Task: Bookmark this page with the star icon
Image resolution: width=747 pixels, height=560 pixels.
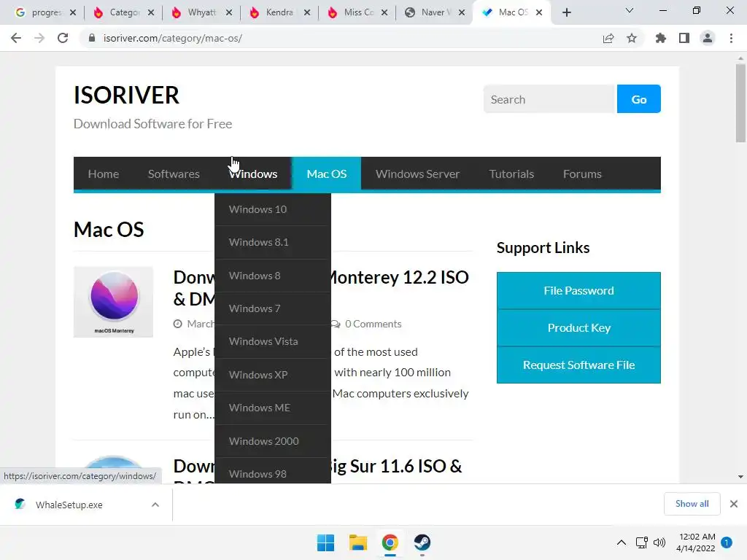Action: pyautogui.click(x=632, y=38)
